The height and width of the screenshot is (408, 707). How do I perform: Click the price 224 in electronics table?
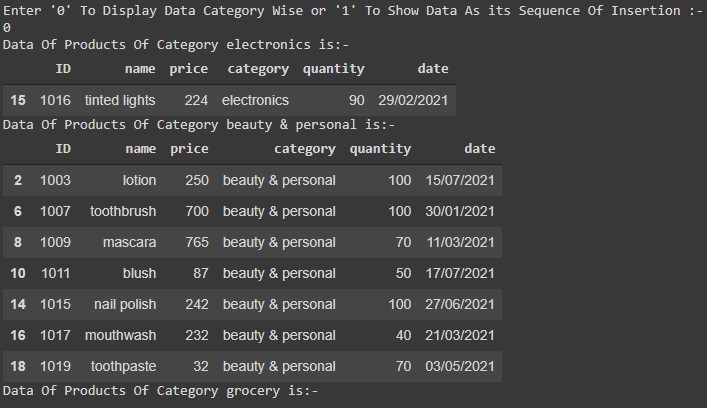196,100
